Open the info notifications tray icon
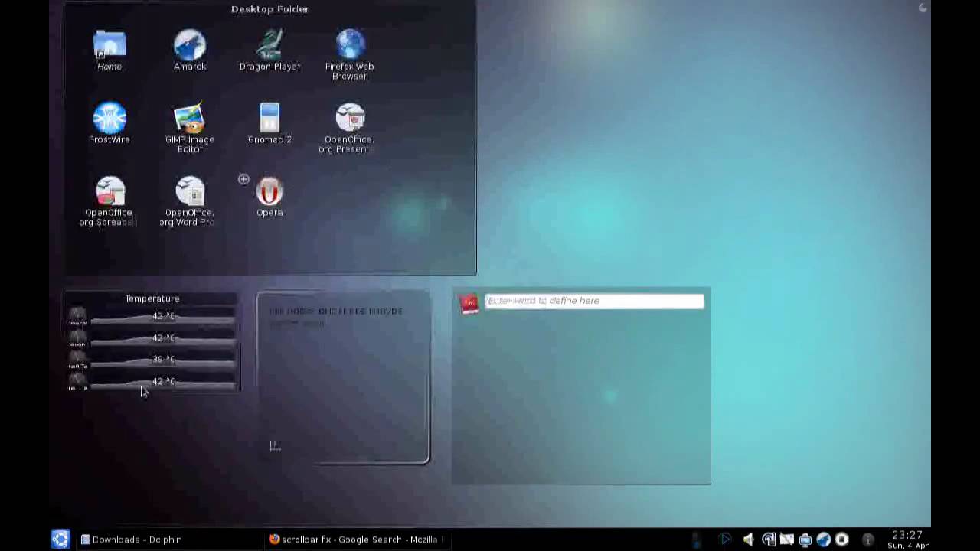The width and height of the screenshot is (980, 551). coord(868,540)
